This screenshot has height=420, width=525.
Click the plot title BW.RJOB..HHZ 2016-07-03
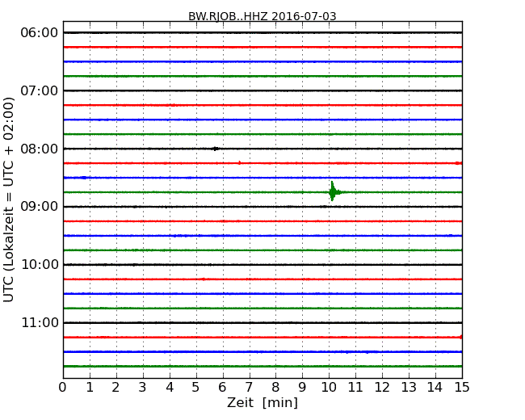coord(262,16)
